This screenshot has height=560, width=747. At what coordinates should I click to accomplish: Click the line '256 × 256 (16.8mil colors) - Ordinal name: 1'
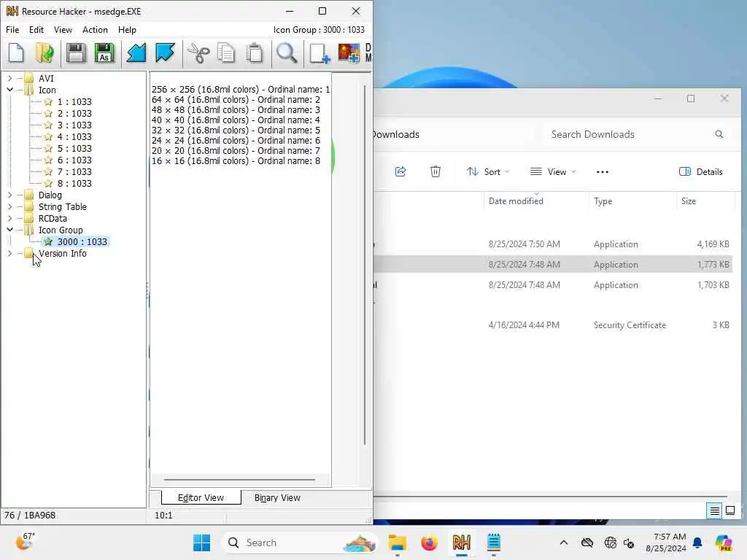point(241,90)
